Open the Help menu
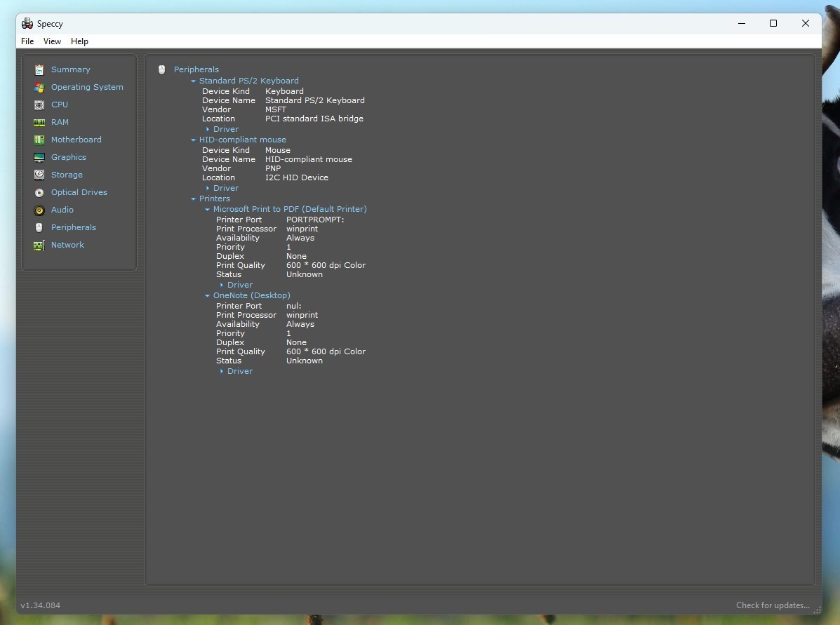Image resolution: width=840 pixels, height=625 pixels. [x=79, y=41]
